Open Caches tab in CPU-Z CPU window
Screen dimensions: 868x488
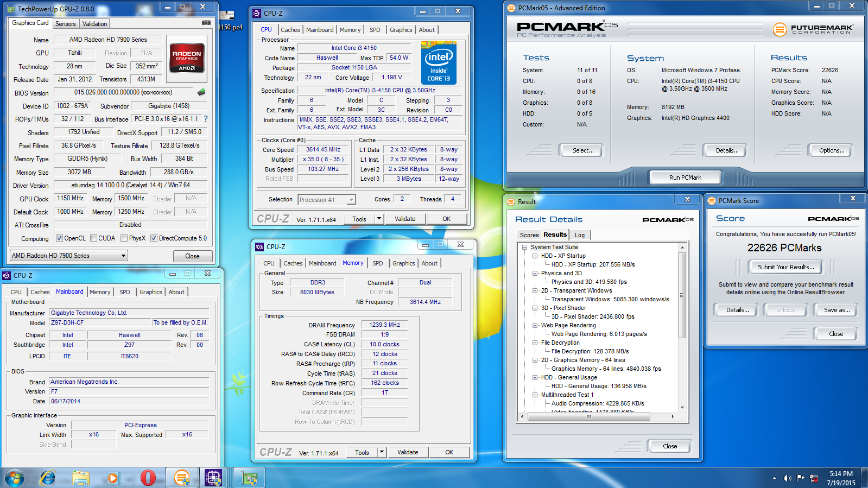(x=290, y=30)
